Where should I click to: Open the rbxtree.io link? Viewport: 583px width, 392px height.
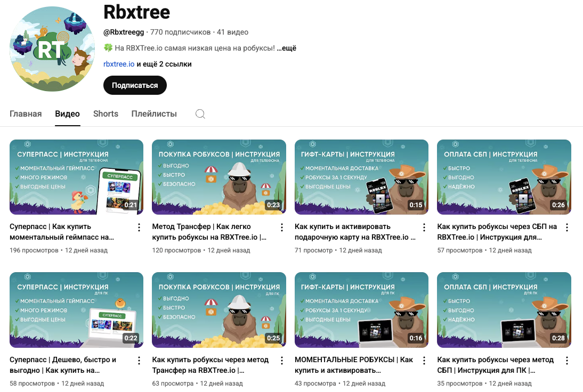tap(119, 64)
